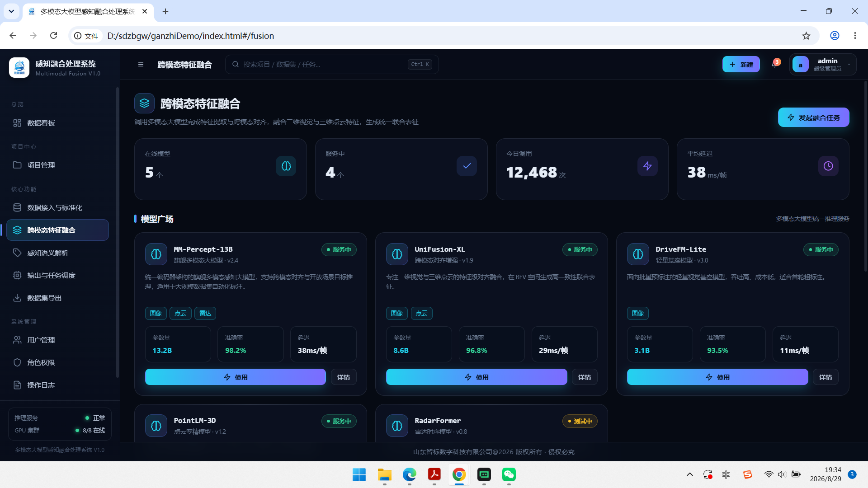Reload the browser page
868x488 pixels.
coord(53,36)
